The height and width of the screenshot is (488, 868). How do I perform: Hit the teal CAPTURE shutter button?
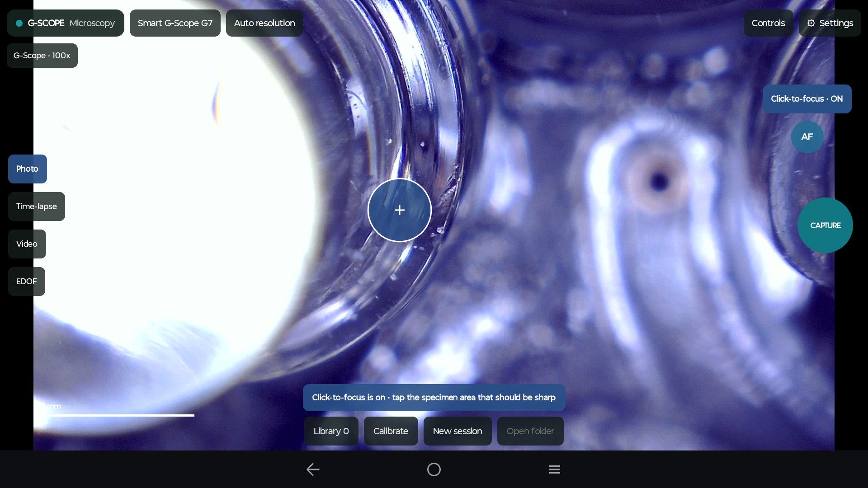(825, 225)
